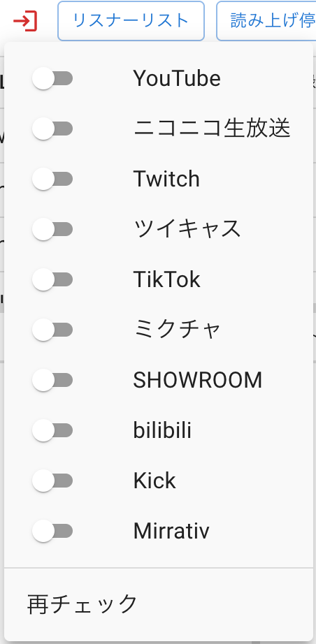This screenshot has width=316, height=644.
Task: Select the 再チェック menu entry
Action: point(158,603)
